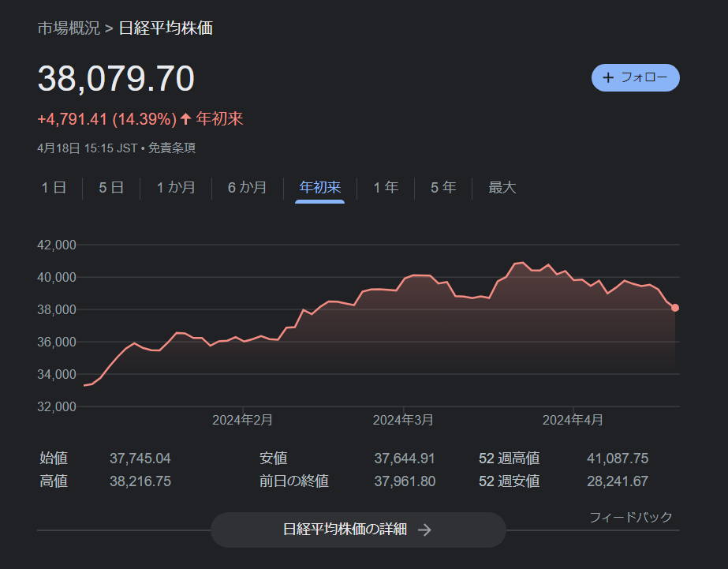The image size is (728, 569).
Task: Click the 2024年2月 axis label
Action: [242, 420]
